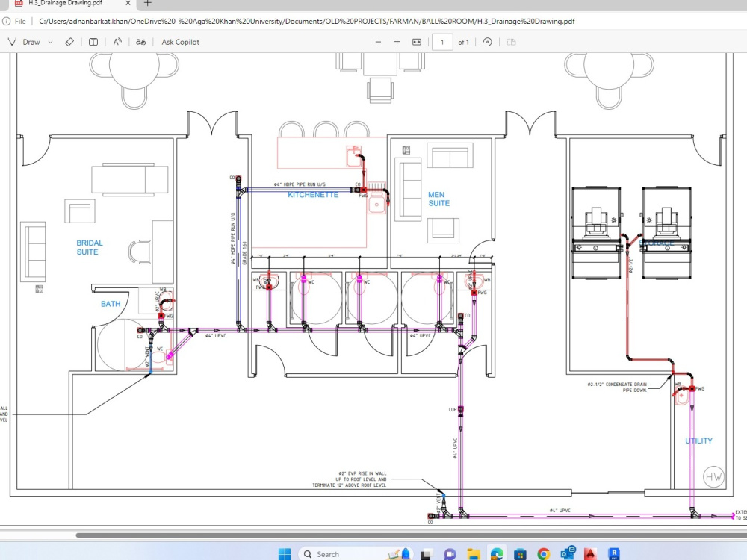The width and height of the screenshot is (747, 560).
Task: Rotate the PDF page
Action: (x=487, y=42)
